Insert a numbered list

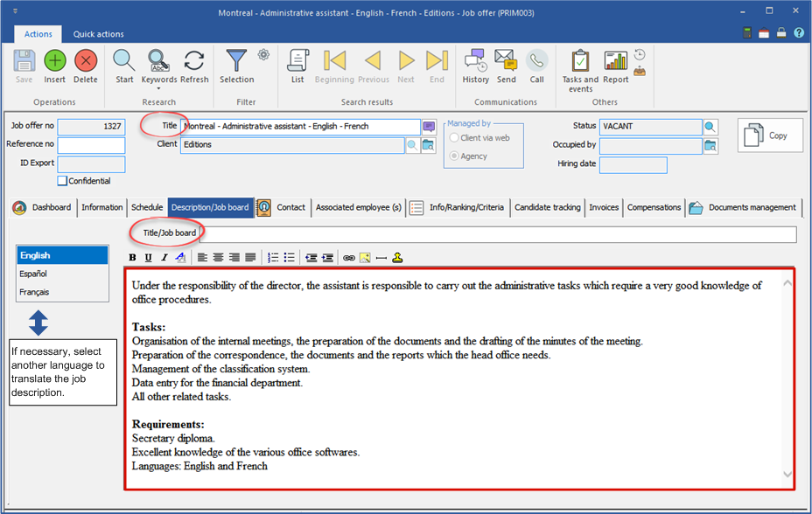point(273,258)
